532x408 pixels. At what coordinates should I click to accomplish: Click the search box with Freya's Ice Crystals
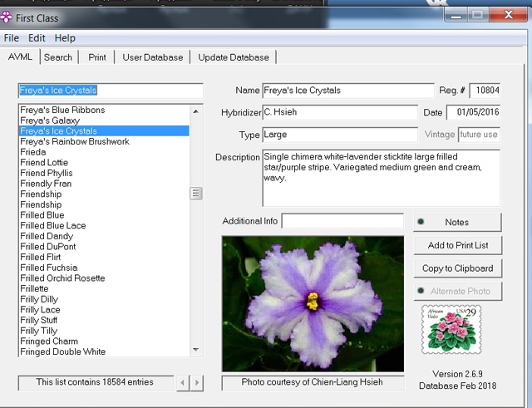[x=111, y=91]
